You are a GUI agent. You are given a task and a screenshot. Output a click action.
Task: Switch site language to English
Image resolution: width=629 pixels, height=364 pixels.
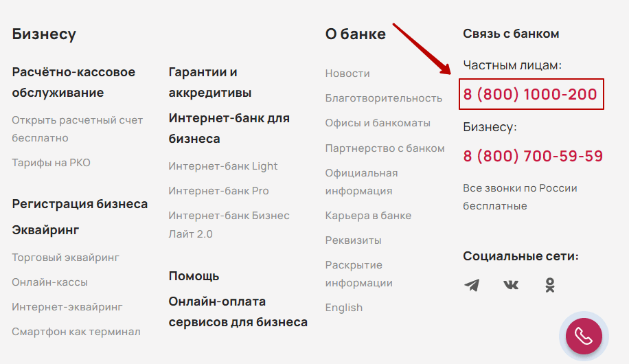pos(344,308)
